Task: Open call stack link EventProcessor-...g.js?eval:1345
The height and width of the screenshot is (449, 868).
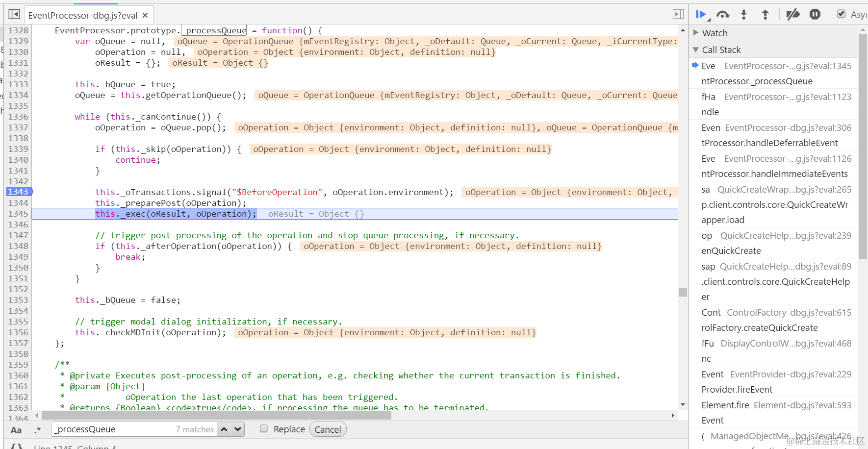Action: [788, 66]
